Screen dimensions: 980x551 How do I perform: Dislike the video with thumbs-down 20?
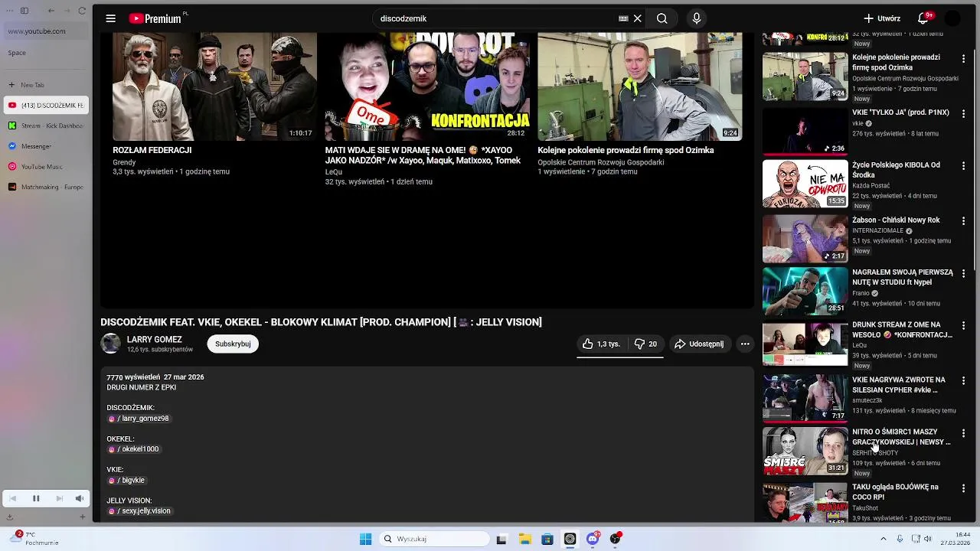point(645,344)
